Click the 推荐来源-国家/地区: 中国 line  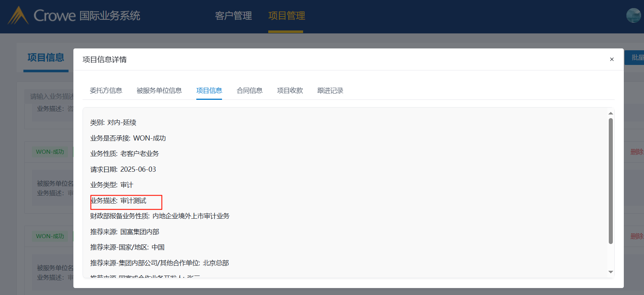point(127,247)
